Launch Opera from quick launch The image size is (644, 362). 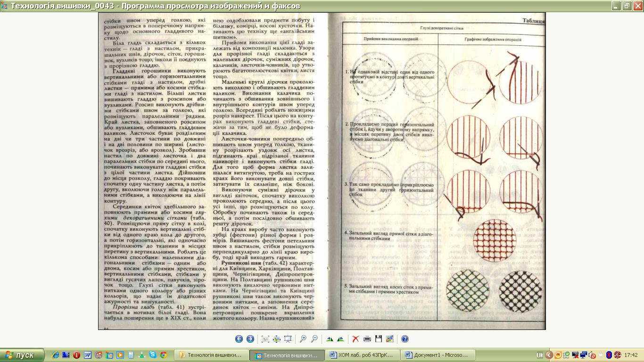click(x=76, y=355)
